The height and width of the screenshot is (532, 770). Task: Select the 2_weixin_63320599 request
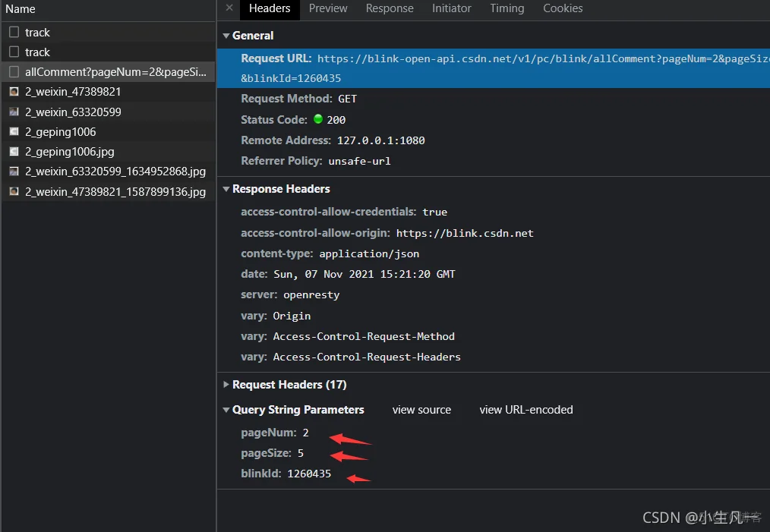pos(108,112)
